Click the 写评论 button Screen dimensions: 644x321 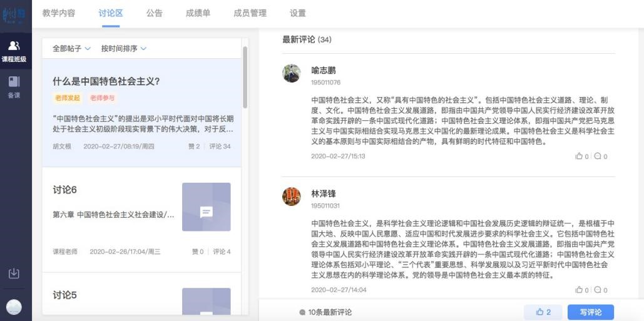click(590, 312)
